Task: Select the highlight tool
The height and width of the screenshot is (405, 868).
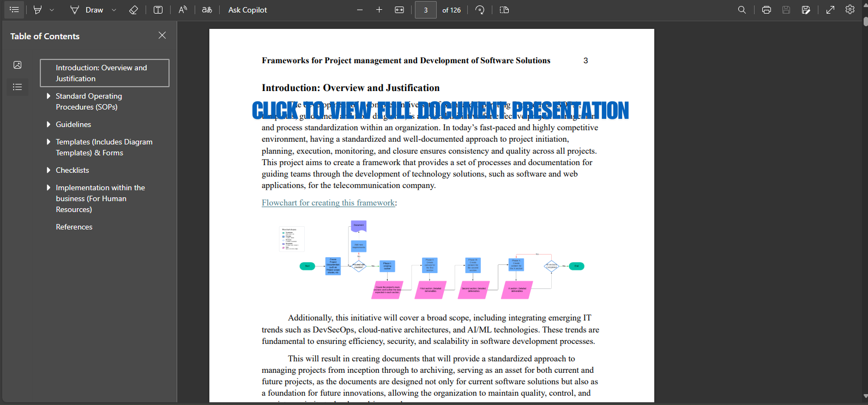Action: (38, 10)
